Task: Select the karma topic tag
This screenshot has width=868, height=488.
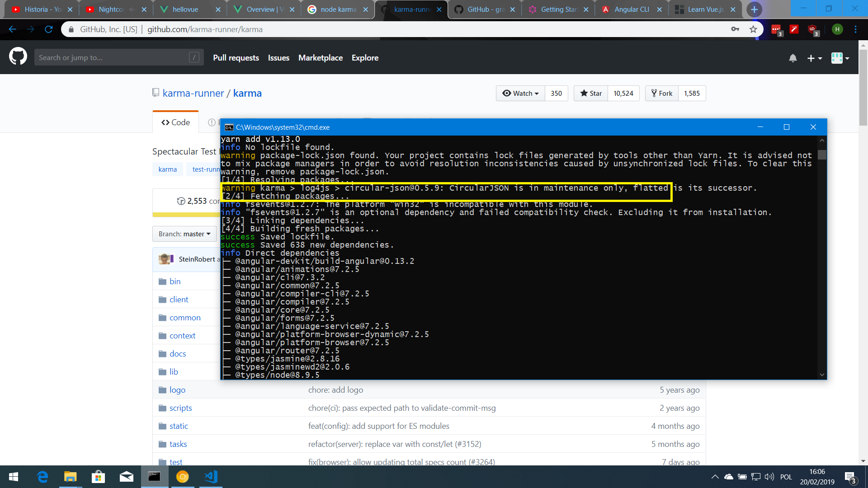Action: pyautogui.click(x=168, y=169)
